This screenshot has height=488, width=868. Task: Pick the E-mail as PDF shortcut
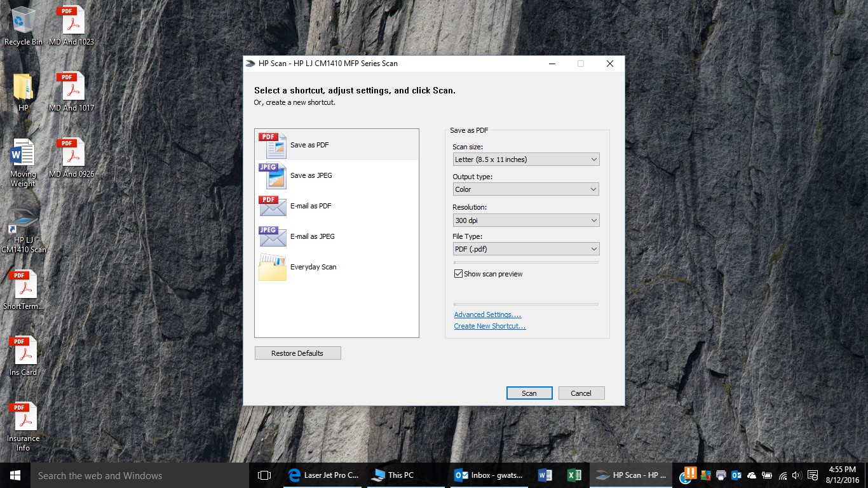337,206
